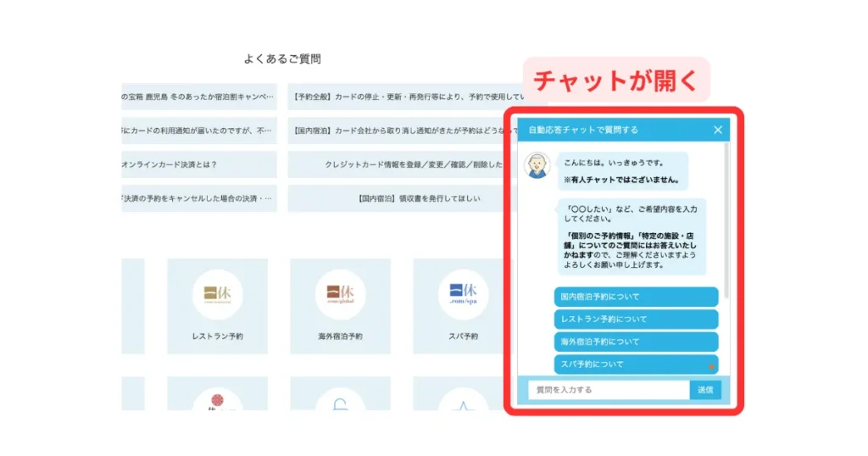868x456 pixels.
Task: Close the auto-response chat window
Action: (718, 130)
